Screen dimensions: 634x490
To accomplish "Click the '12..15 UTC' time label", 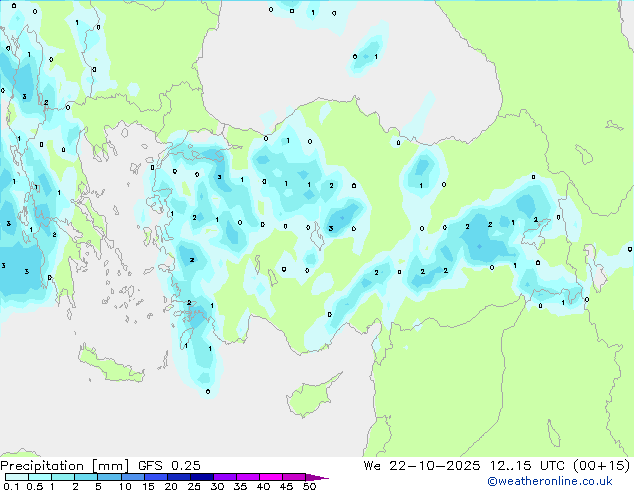I will tap(526, 466).
